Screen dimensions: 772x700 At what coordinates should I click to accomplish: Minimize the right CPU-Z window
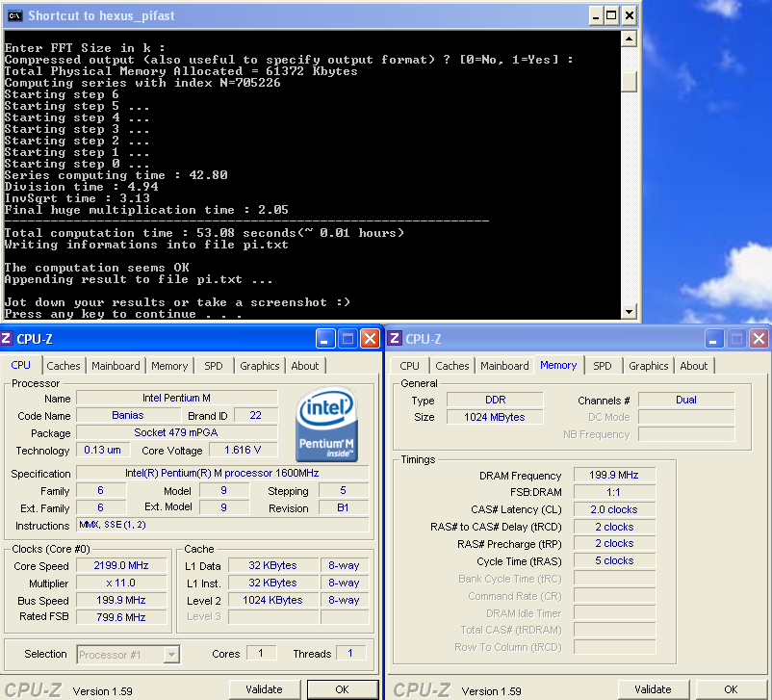click(x=714, y=339)
